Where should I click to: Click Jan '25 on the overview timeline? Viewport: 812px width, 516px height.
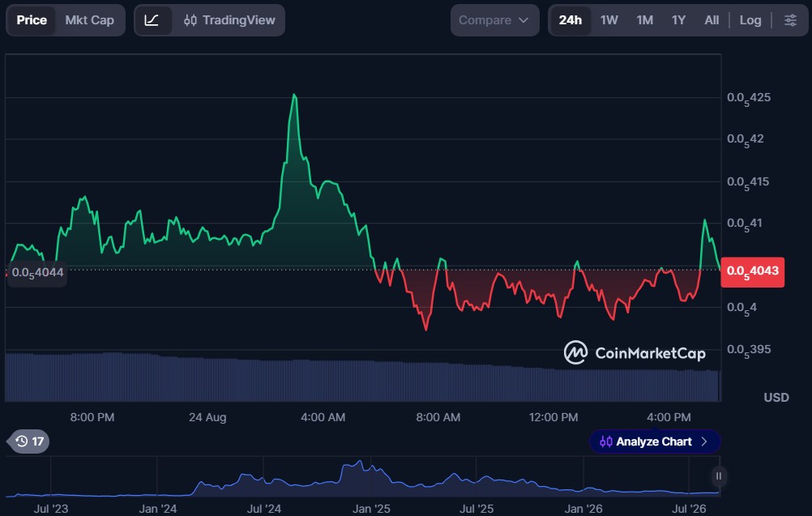[x=371, y=509]
